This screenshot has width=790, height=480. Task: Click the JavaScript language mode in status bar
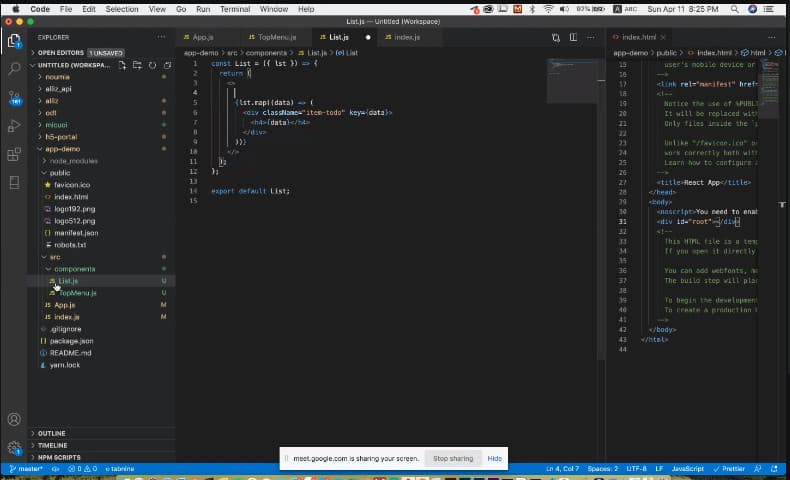tap(687, 469)
